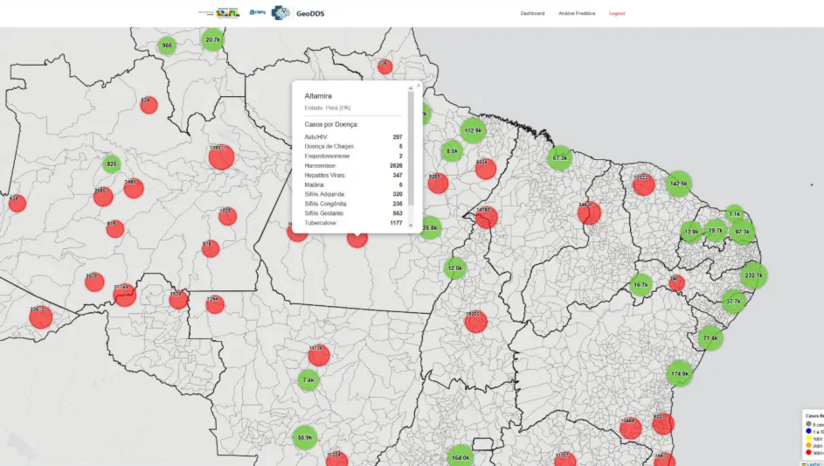Click the green 97.3k cluster marker
The width and height of the screenshot is (824, 466).
pyautogui.click(x=743, y=232)
